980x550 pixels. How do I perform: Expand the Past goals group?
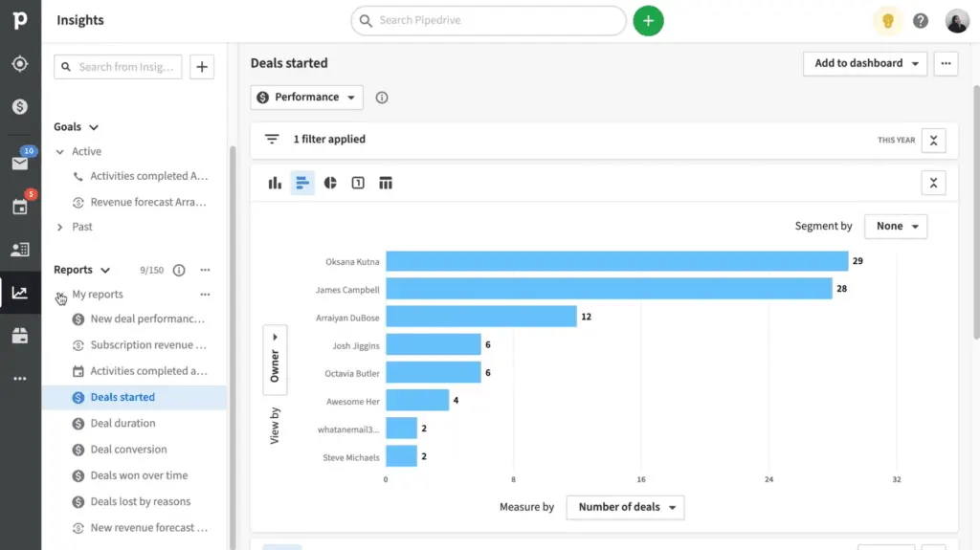pos(60,227)
